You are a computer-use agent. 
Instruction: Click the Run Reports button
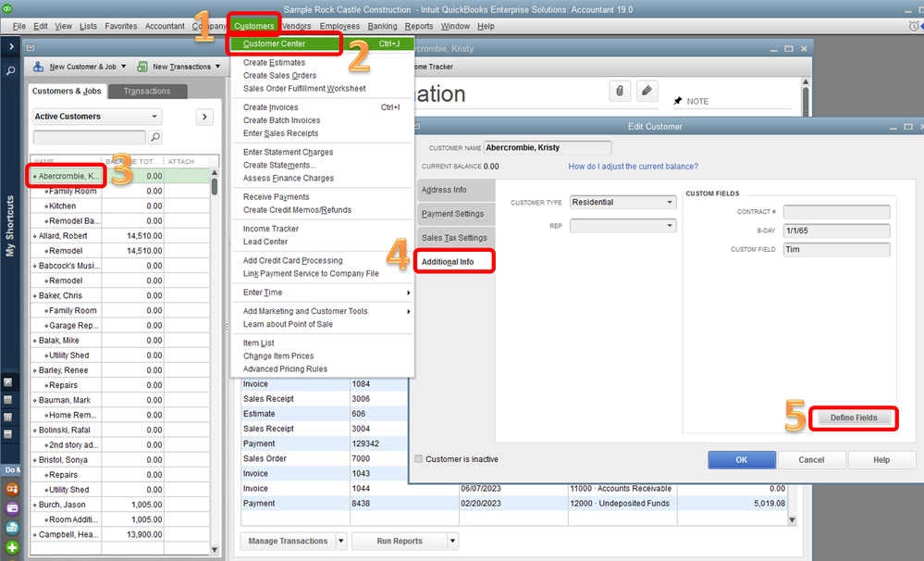pos(400,541)
